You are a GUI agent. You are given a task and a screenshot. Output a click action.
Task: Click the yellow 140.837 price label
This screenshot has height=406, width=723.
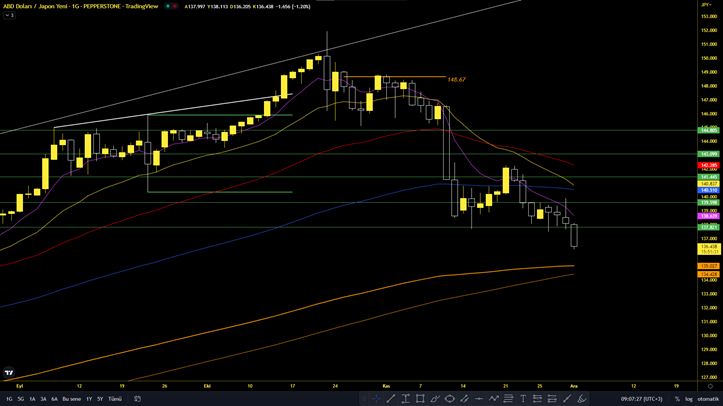[709, 184]
